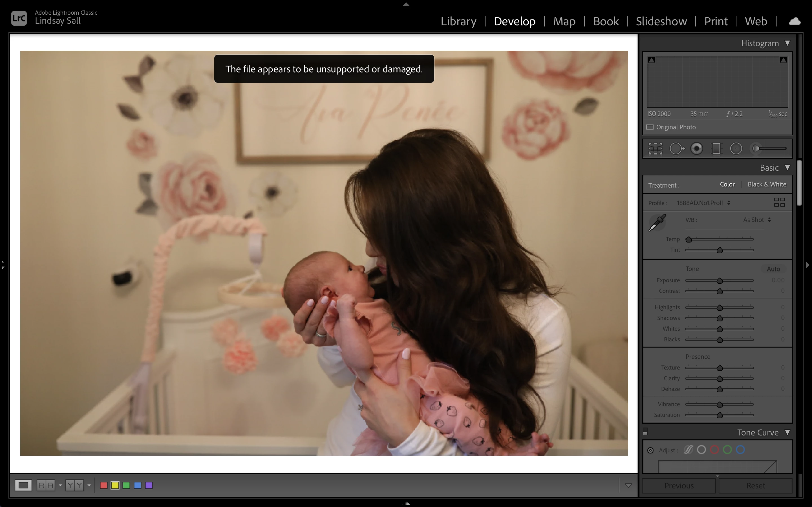Apply the yellow color label swatch

[115, 485]
